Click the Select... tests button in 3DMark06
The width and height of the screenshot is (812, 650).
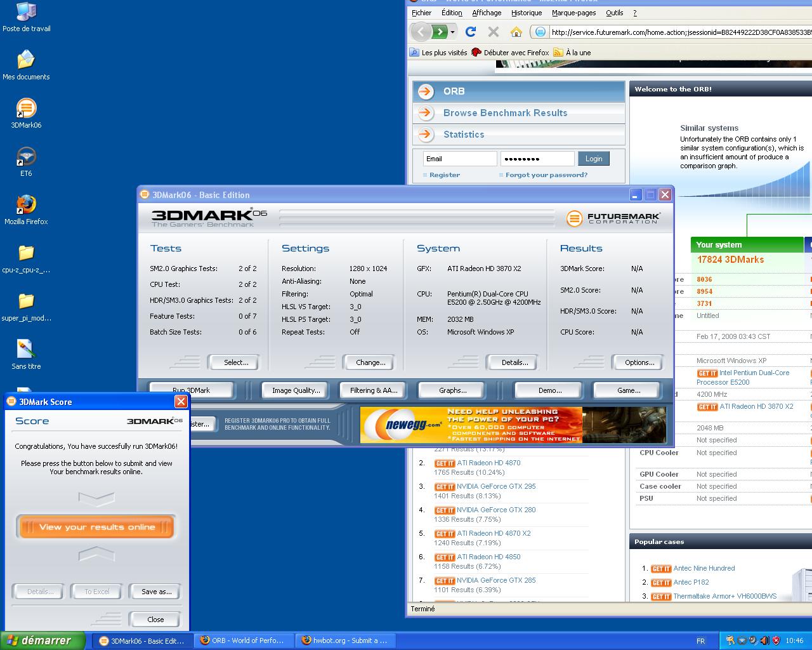[234, 362]
